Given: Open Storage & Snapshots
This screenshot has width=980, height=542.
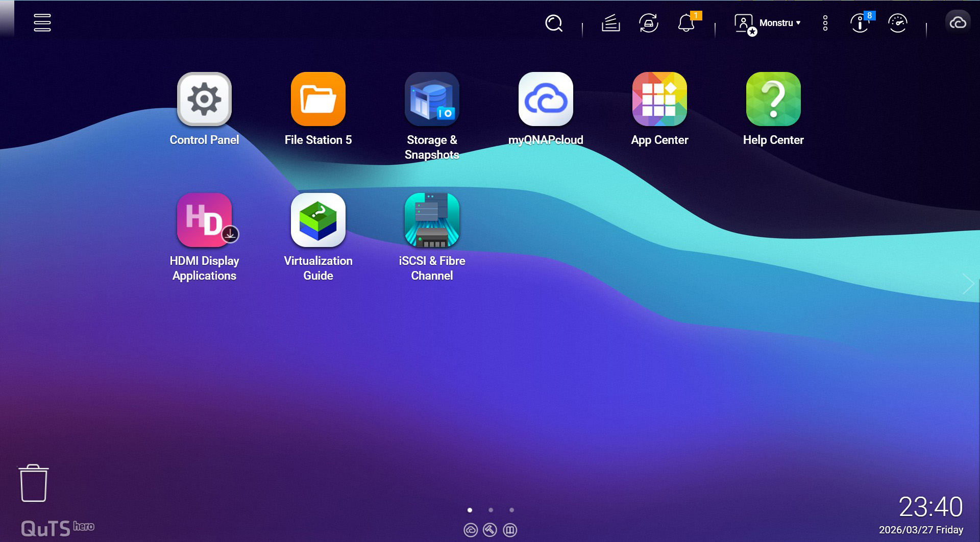Looking at the screenshot, I should 432,99.
